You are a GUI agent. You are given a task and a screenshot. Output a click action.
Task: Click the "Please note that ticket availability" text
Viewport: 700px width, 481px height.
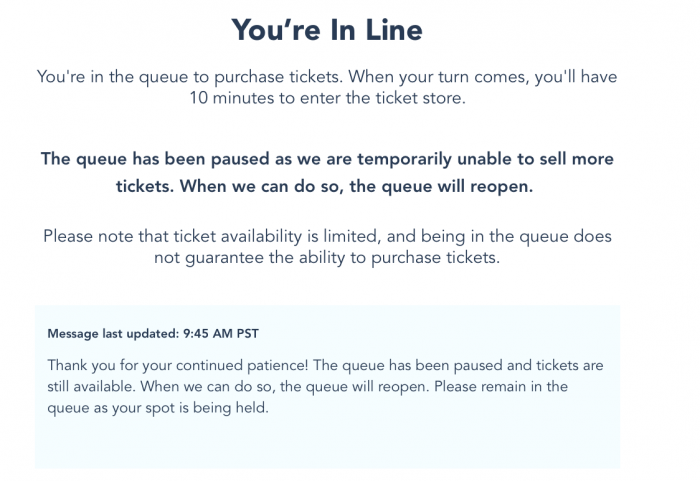coord(172,236)
